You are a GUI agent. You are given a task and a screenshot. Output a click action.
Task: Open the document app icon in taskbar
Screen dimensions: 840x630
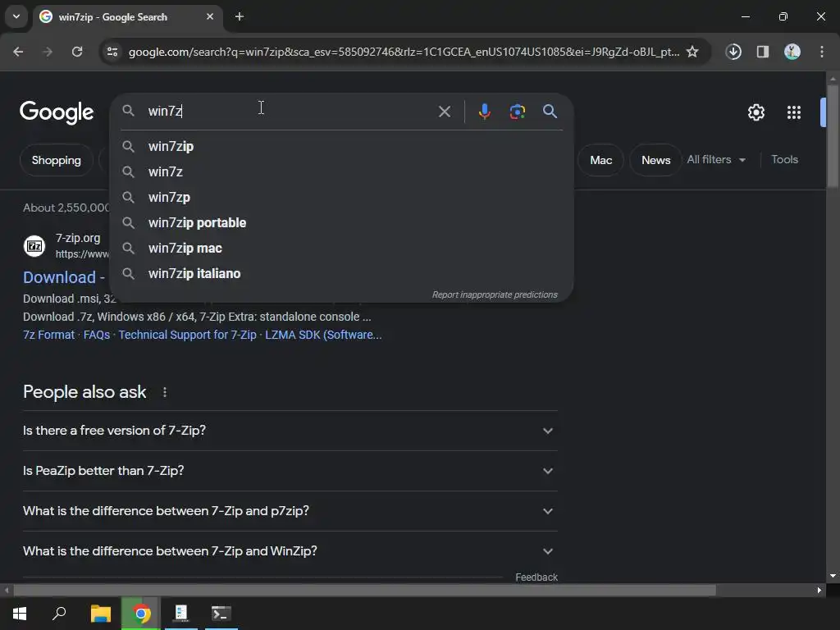tap(181, 614)
